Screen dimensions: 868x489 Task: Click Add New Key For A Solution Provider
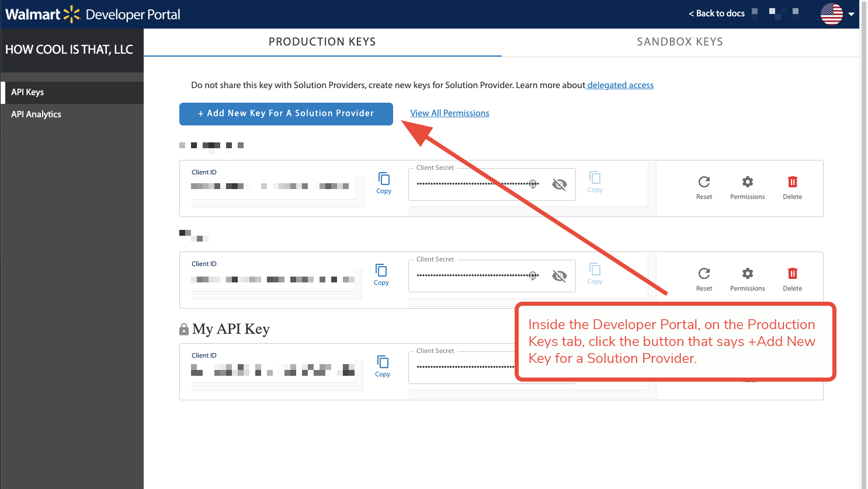click(x=286, y=114)
